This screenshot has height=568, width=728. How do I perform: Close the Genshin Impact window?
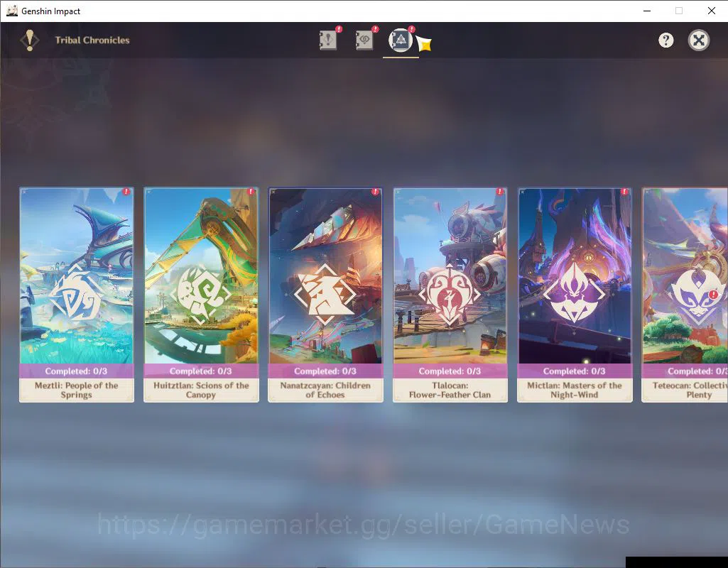point(711,11)
